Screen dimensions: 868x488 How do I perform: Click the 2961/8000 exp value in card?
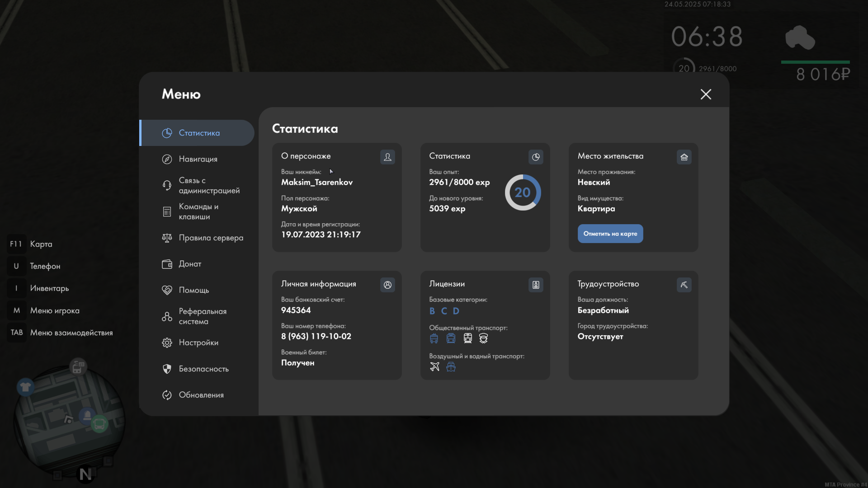tap(459, 182)
